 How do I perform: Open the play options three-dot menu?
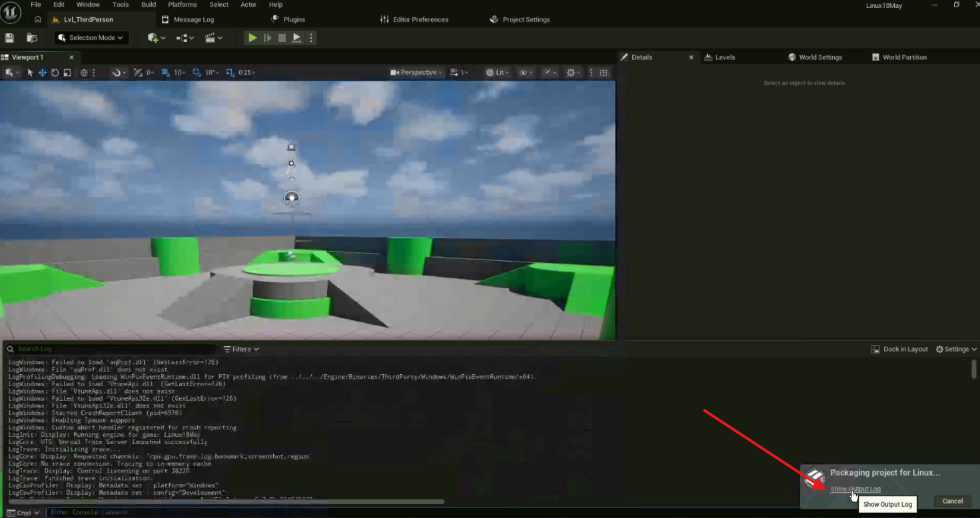point(311,38)
